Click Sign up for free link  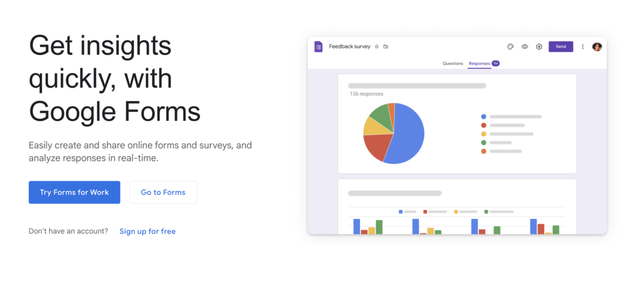(x=147, y=231)
